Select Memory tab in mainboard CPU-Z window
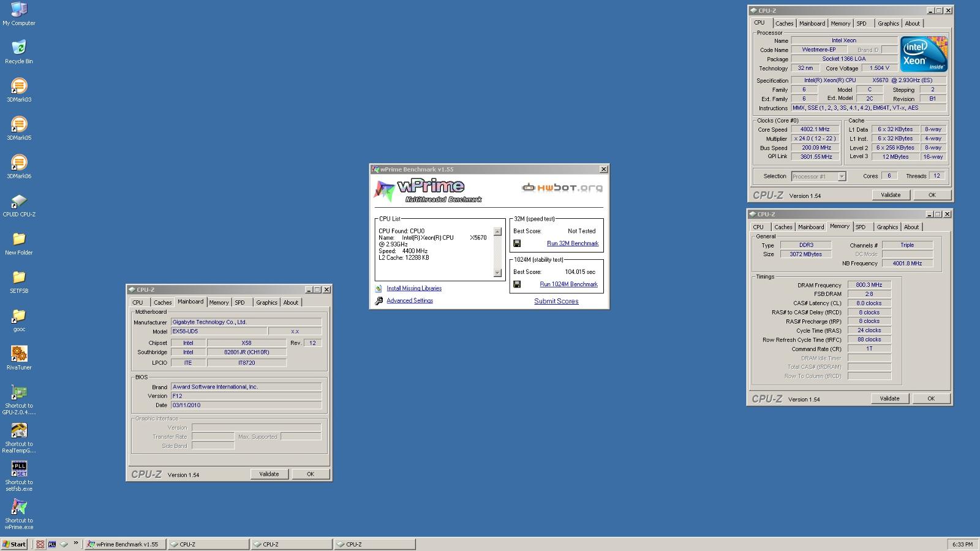Viewport: 980px width, 551px height. (219, 303)
